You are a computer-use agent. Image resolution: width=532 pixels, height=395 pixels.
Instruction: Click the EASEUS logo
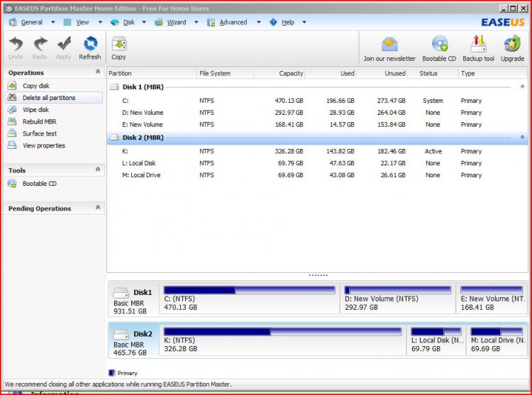coord(503,23)
